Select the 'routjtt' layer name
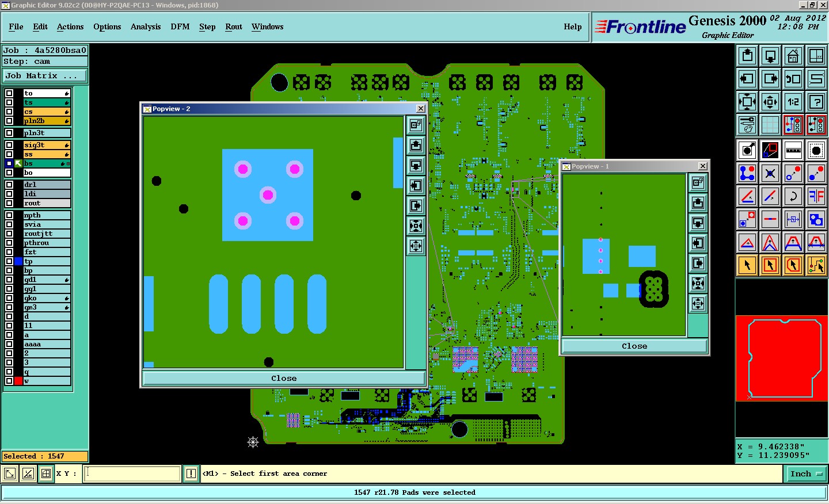Image resolution: width=829 pixels, height=504 pixels. pyautogui.click(x=47, y=234)
